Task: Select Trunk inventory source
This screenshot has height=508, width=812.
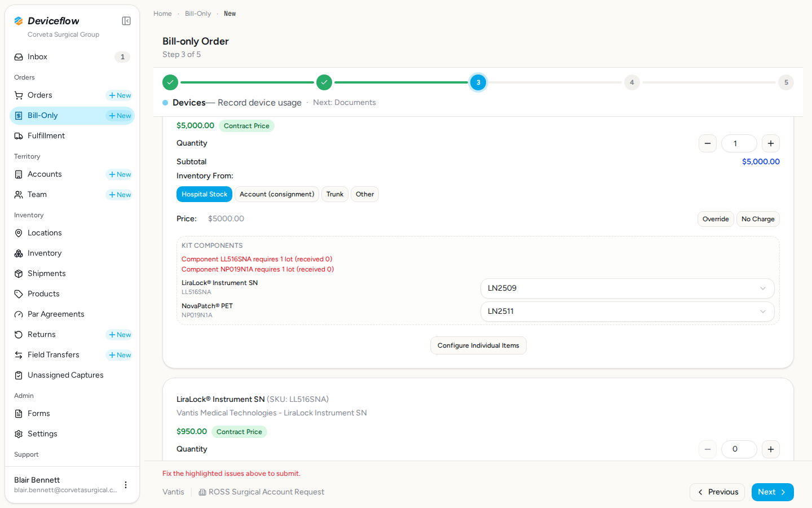Action: pos(335,194)
